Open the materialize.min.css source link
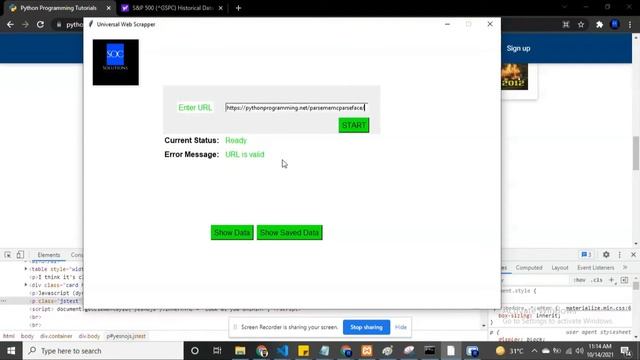Image resolution: width=640 pixels, height=360 pixels. 598,308
